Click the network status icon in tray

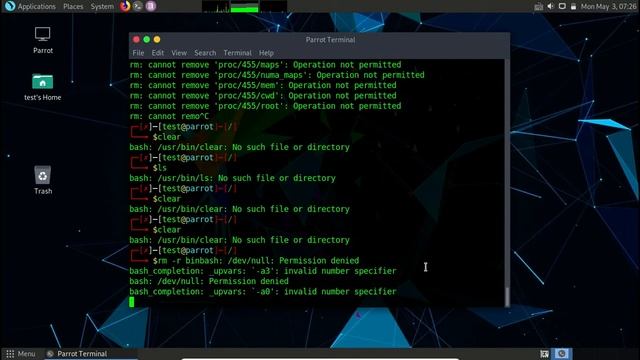pyautogui.click(x=539, y=7)
